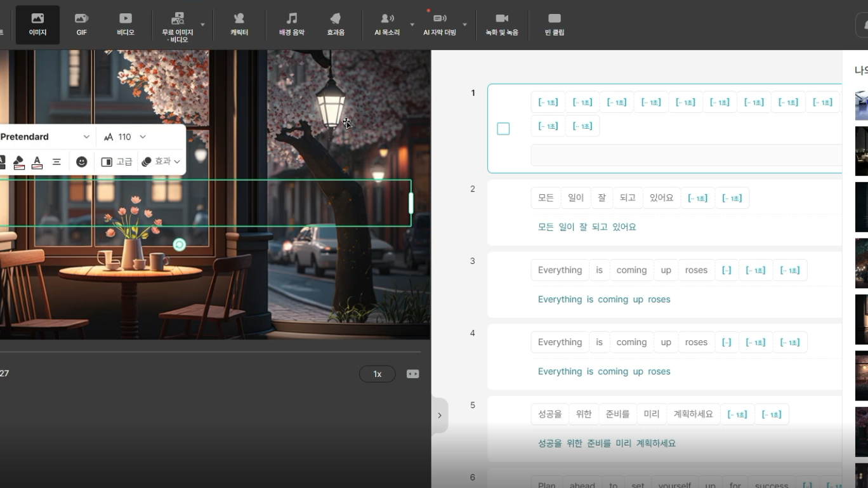This screenshot has height=488, width=868.
Task: Click the empty subtitle field in clip 1
Action: tap(687, 155)
